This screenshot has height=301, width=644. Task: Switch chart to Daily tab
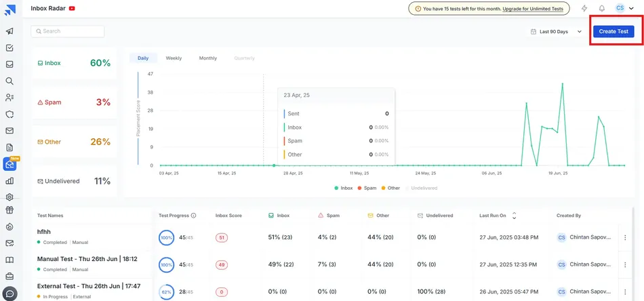pyautogui.click(x=143, y=58)
